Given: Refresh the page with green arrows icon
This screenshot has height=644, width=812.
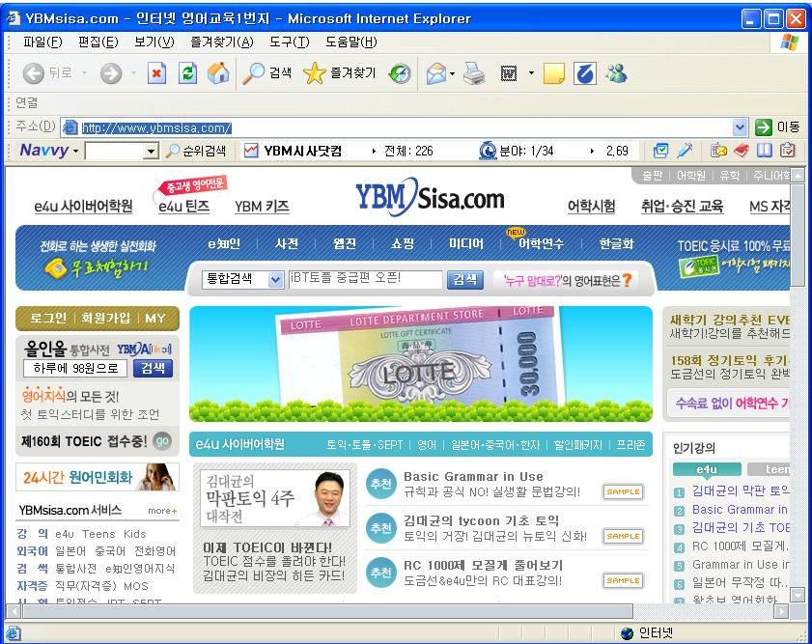Looking at the screenshot, I should tap(187, 73).
